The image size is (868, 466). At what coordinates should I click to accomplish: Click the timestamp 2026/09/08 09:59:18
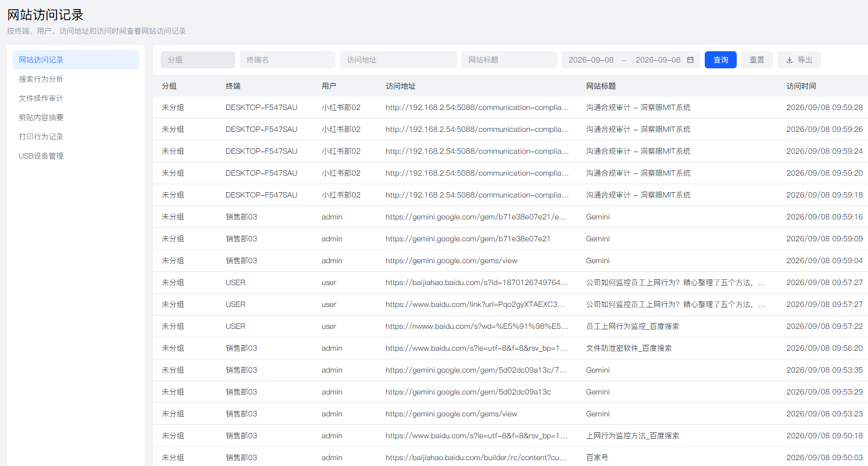(x=824, y=195)
